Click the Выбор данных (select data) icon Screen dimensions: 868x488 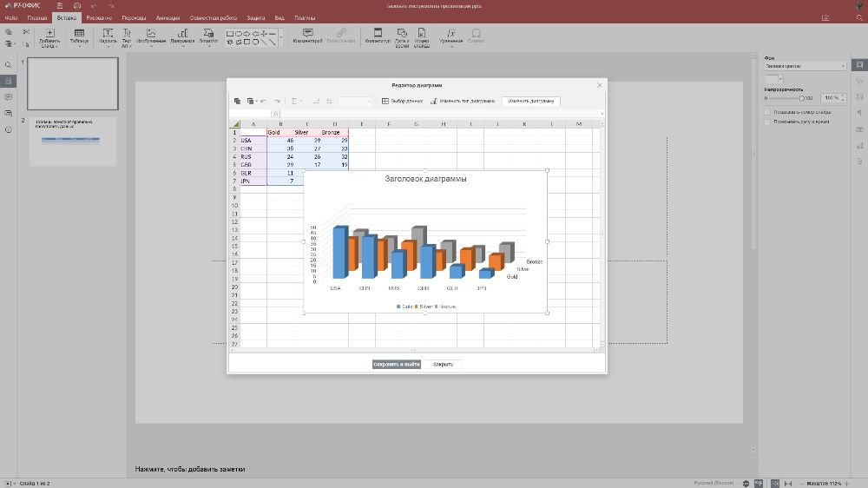[385, 102]
